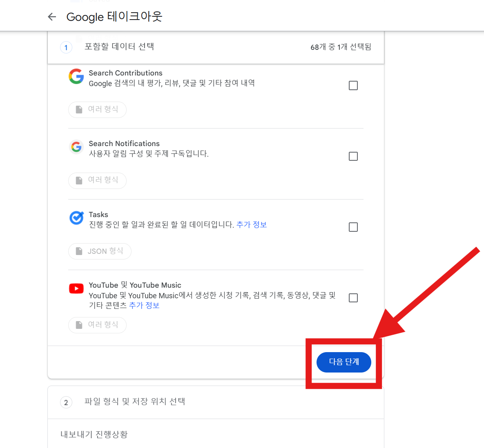Click the YouTube 및 YouTube Music title text
Viewport: 484px width, 448px height.
(135, 285)
